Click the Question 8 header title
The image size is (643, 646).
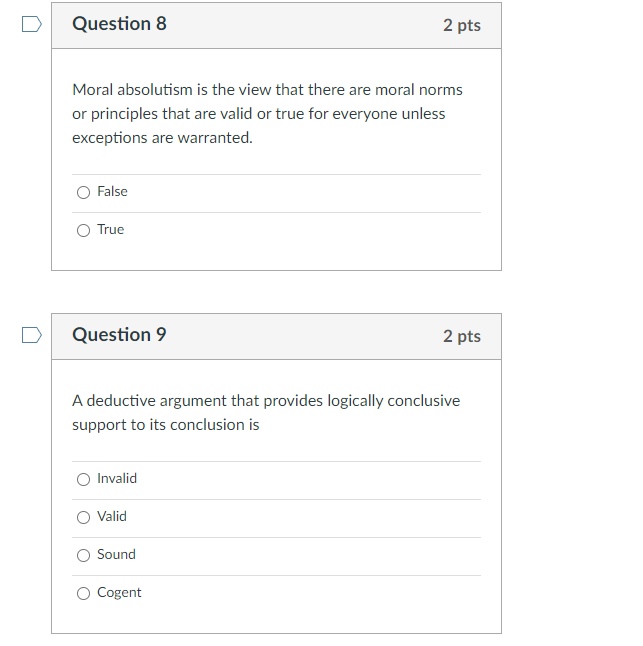point(119,24)
